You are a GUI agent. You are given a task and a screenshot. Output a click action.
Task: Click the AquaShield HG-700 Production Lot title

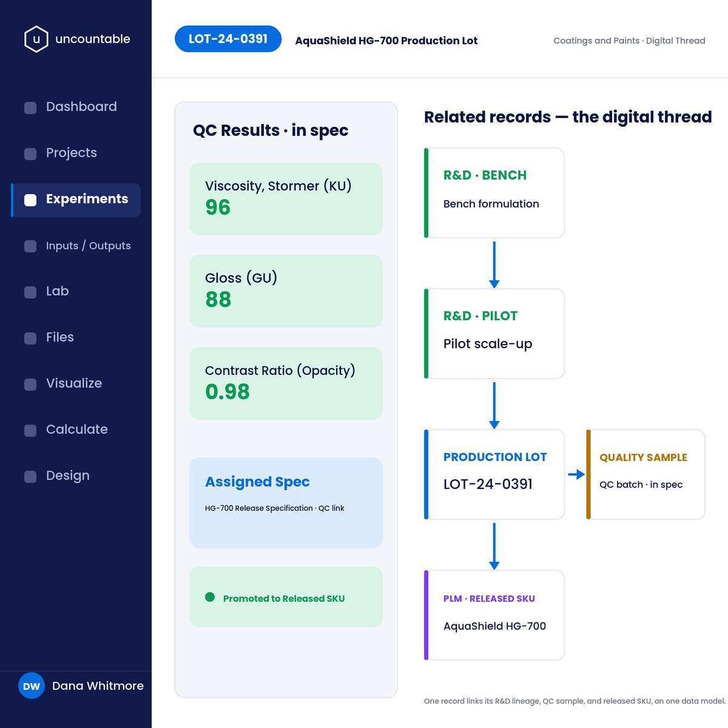(x=386, y=41)
